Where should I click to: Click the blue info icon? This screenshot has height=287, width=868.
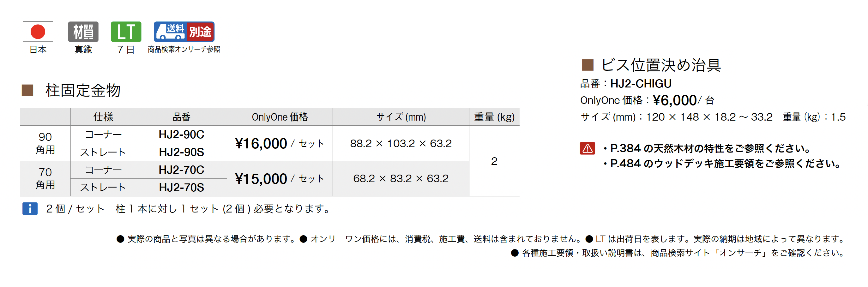[30, 208]
